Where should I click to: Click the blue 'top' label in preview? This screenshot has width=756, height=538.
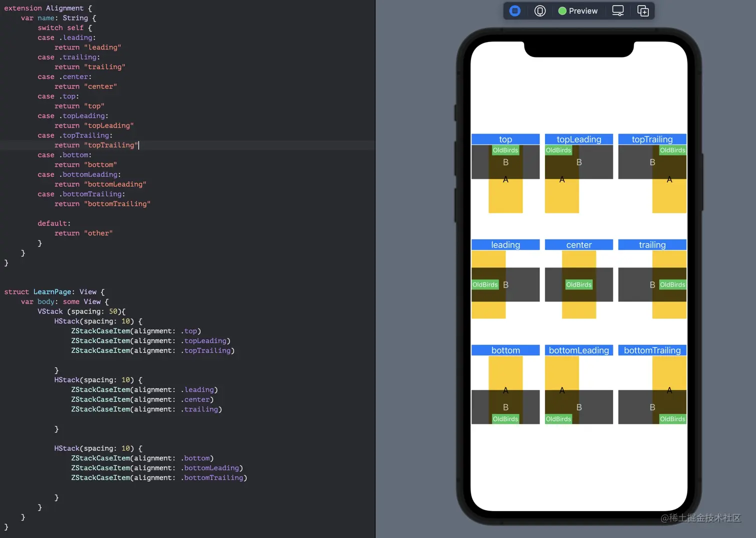click(505, 139)
